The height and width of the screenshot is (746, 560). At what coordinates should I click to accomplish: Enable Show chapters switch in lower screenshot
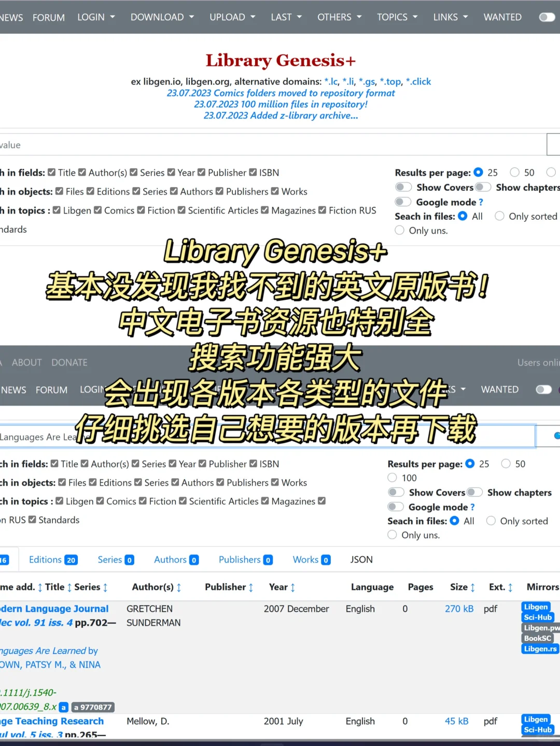tap(474, 492)
